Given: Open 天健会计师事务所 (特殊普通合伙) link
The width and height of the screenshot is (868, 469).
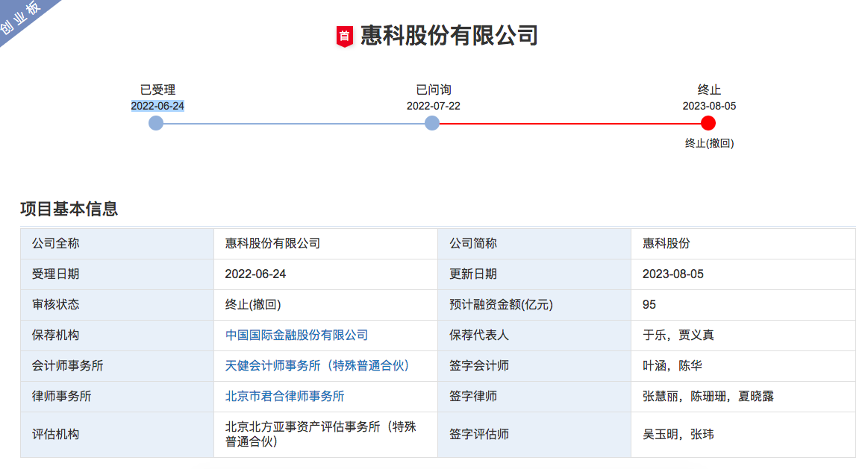Looking at the screenshot, I should pos(317,365).
